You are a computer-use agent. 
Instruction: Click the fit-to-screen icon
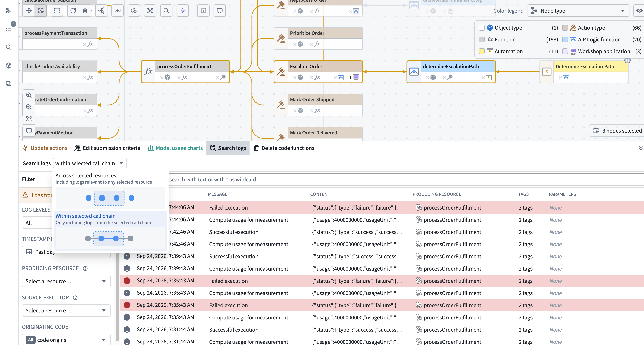click(x=29, y=119)
